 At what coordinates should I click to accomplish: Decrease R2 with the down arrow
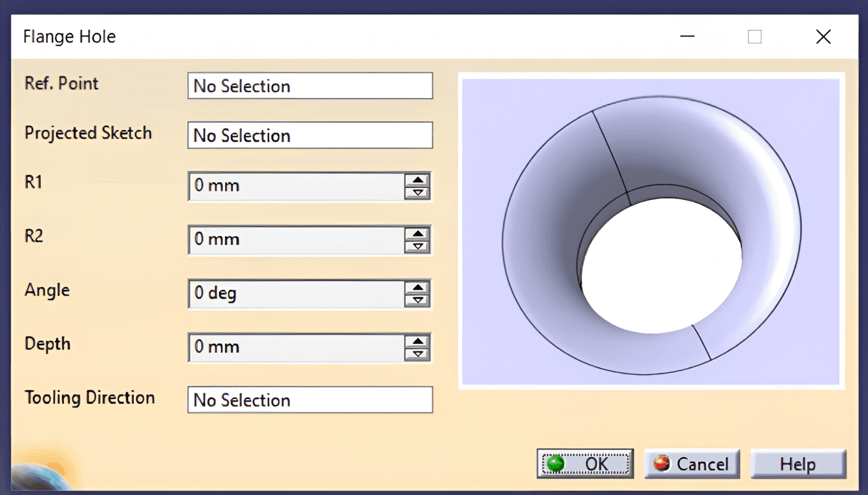(x=418, y=247)
